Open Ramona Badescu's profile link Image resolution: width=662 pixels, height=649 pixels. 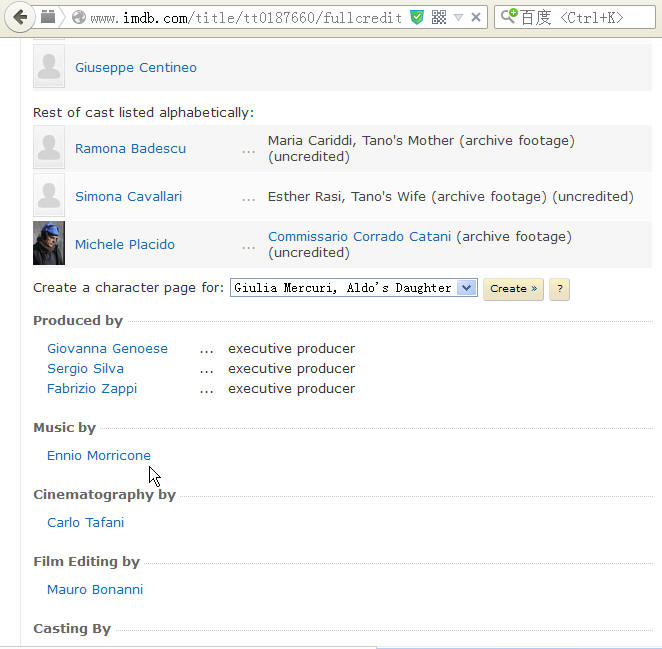(x=130, y=149)
